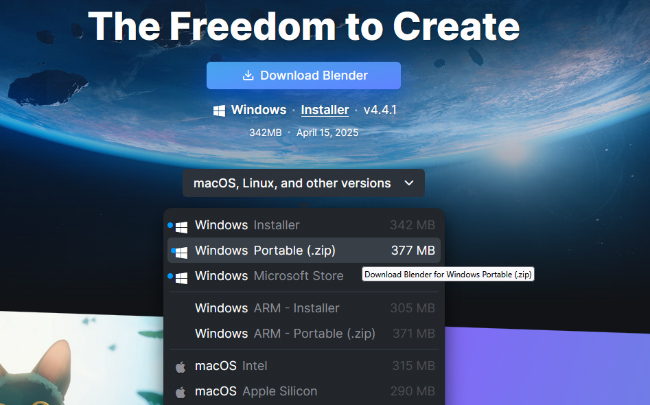Follow the underlined Installer link
The width and height of the screenshot is (650, 405).
[x=325, y=110]
